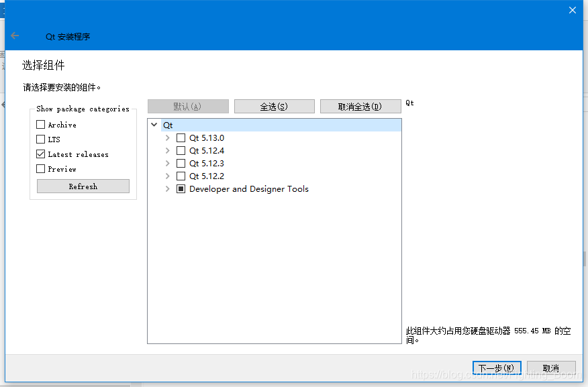Viewport: 588px width, 387px height.
Task: Select the Qt 5.12.4 label
Action: point(207,151)
